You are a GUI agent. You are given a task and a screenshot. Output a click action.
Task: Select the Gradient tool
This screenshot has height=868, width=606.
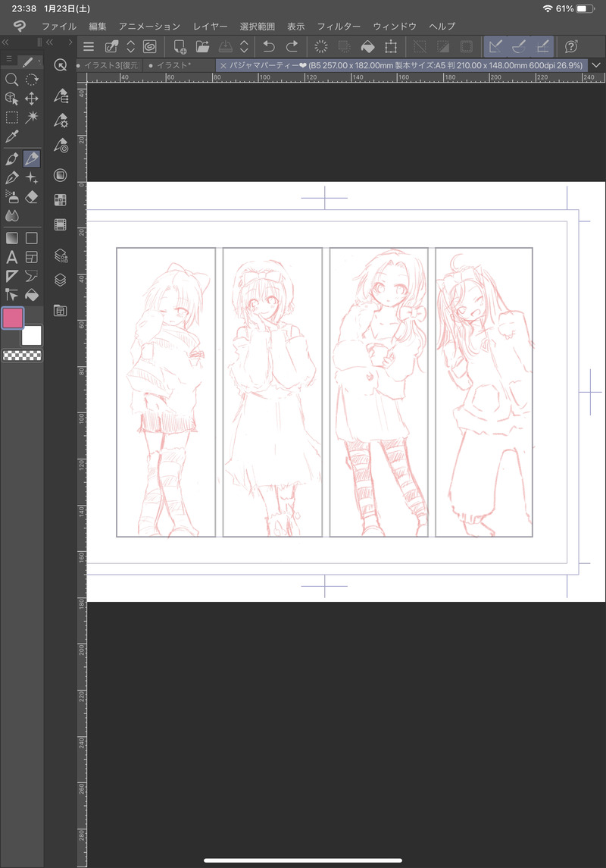(x=11, y=238)
